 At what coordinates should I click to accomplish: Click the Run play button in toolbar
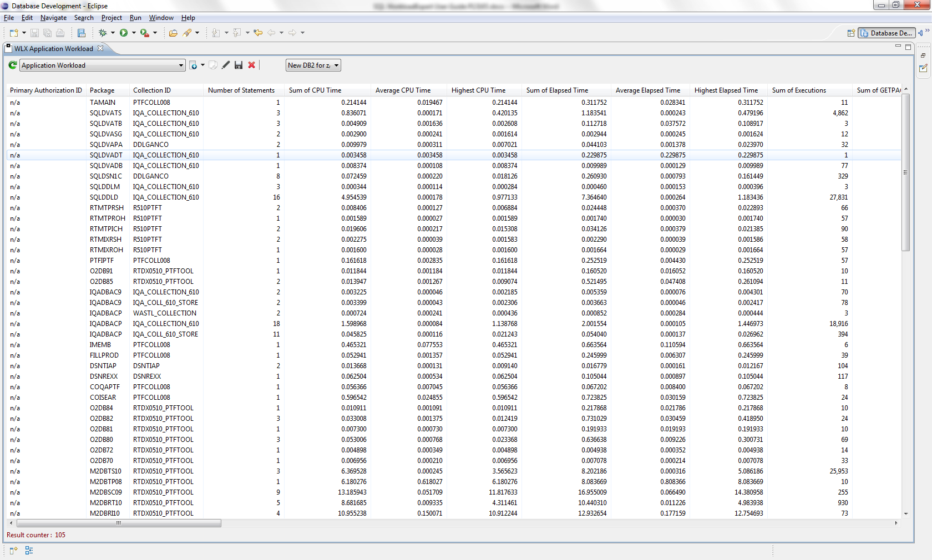(124, 33)
